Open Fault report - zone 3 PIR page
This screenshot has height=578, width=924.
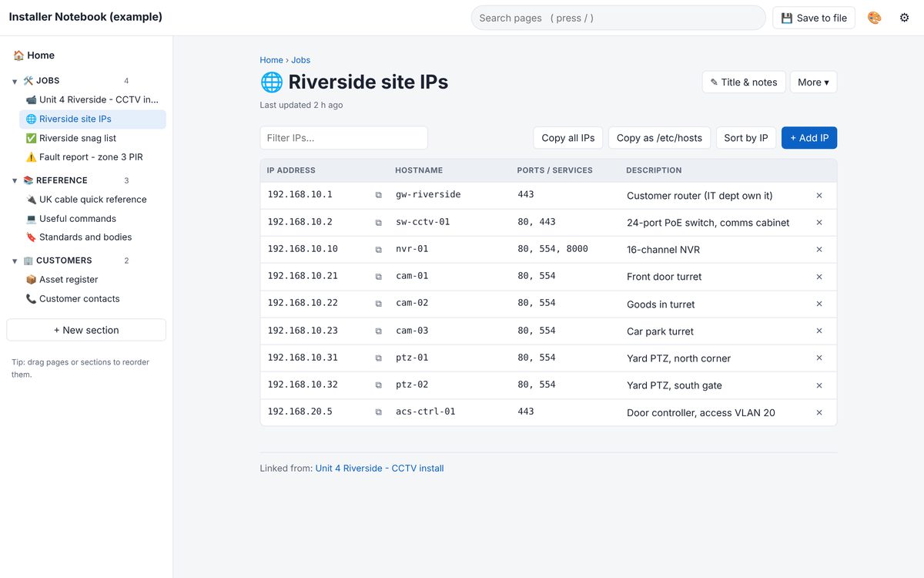tap(92, 157)
